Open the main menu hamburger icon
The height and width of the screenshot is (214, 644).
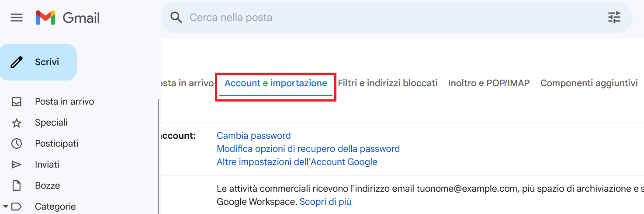click(17, 18)
